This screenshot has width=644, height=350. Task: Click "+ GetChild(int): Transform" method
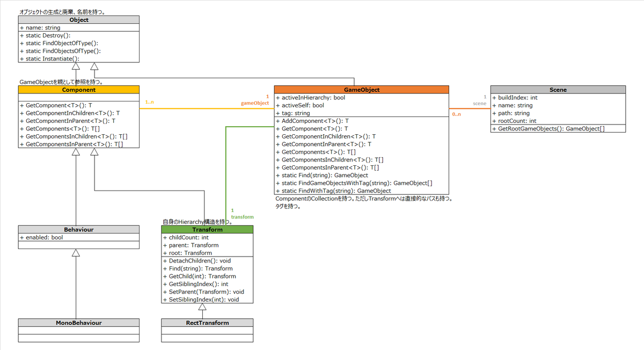(200, 276)
